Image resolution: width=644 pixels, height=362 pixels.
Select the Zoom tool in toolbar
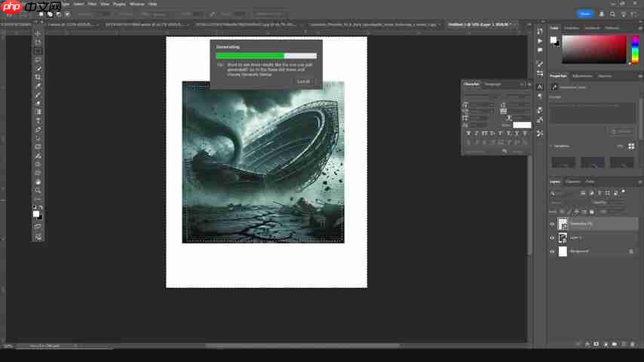38,190
